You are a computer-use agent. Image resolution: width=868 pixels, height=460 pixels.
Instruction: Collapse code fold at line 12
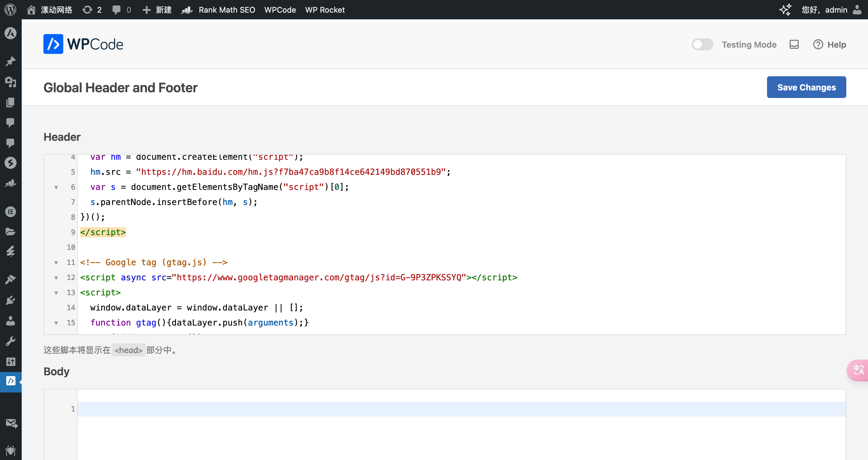[x=56, y=278]
